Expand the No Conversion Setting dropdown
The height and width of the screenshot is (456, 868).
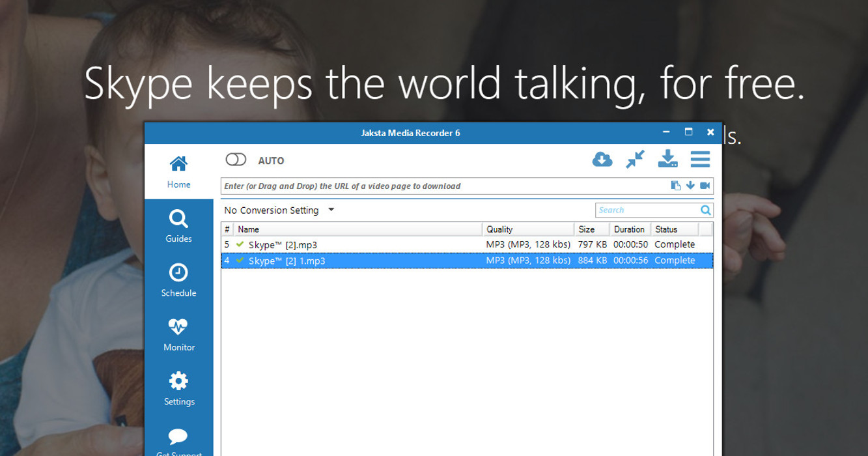pos(331,210)
